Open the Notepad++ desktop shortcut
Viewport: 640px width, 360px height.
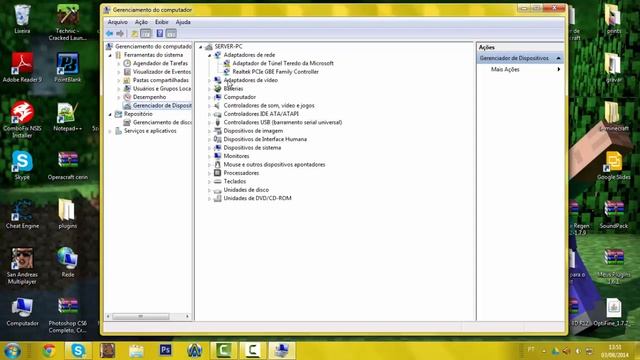67,116
